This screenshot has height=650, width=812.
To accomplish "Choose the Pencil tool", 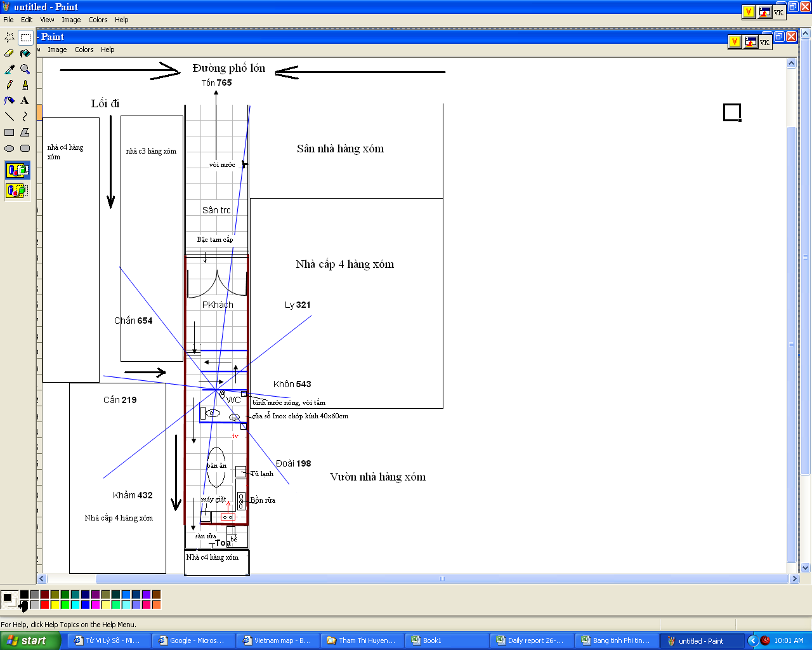I will pyautogui.click(x=10, y=85).
